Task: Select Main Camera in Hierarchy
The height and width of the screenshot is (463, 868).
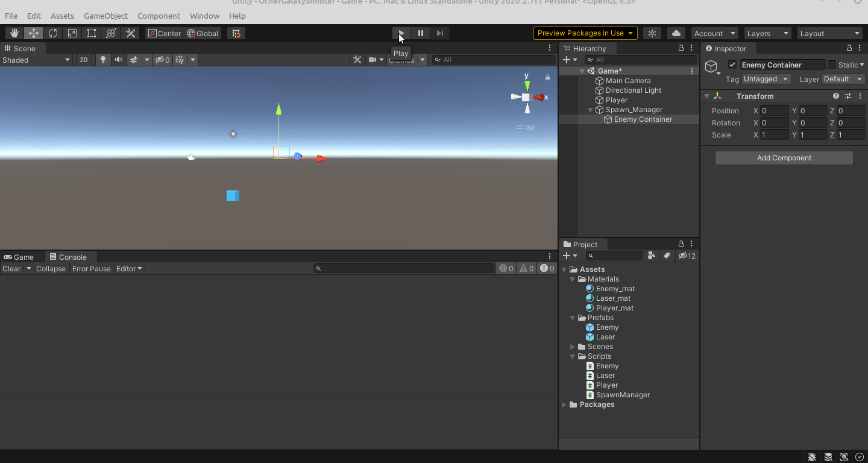Action: (x=627, y=81)
